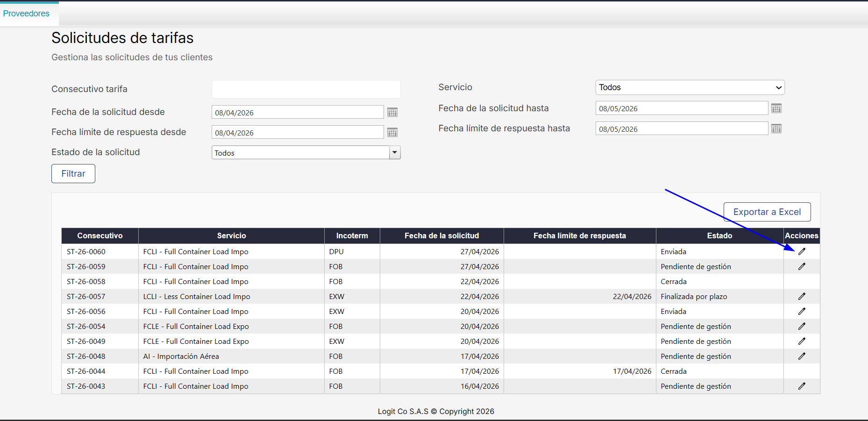Click the Fecha de la solicitud desde field
868x421 pixels.
point(298,112)
